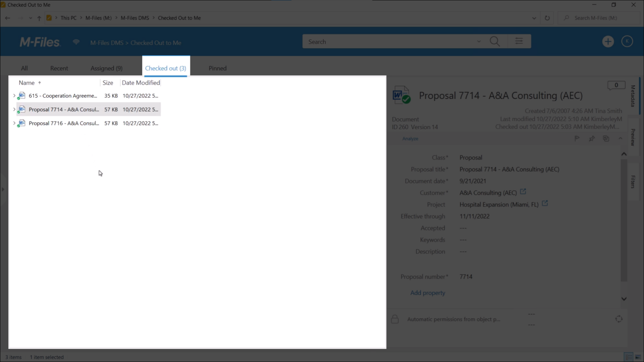Click the comments counter showing 0
Screen dimensions: 644x362
tap(616, 85)
